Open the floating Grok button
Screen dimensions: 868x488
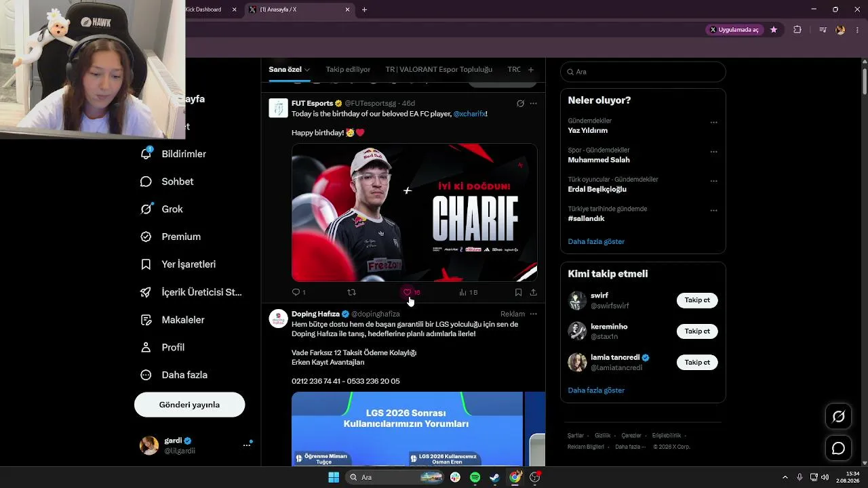(x=838, y=417)
